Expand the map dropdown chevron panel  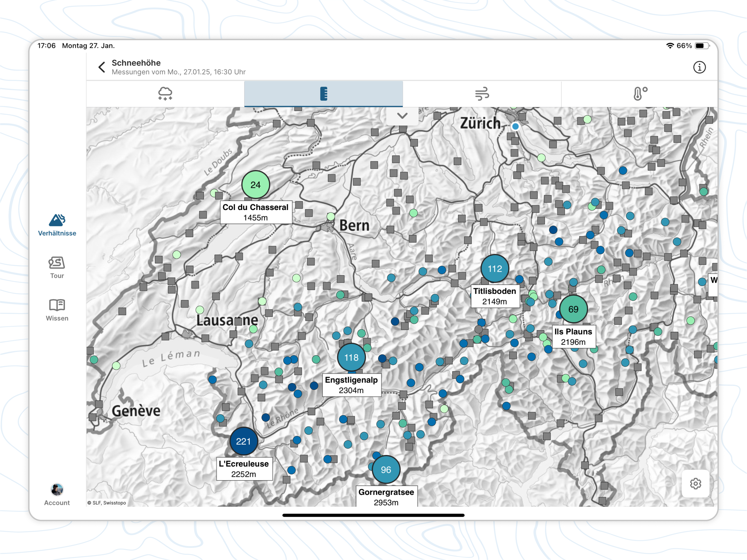[402, 115]
